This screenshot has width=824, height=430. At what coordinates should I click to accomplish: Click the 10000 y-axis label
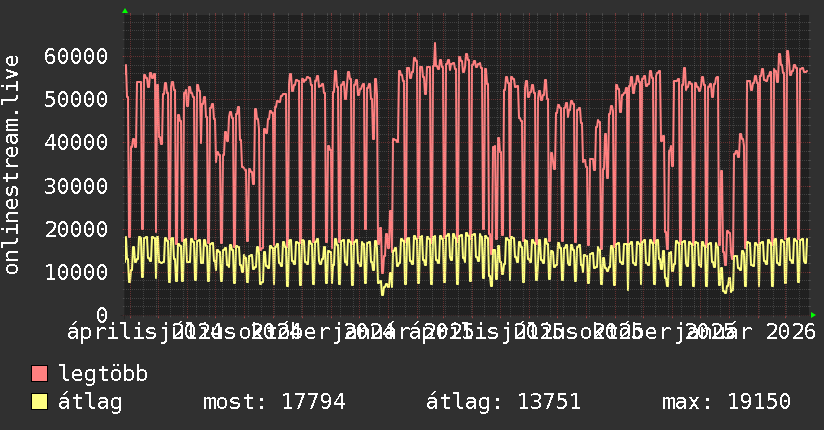coord(76,272)
